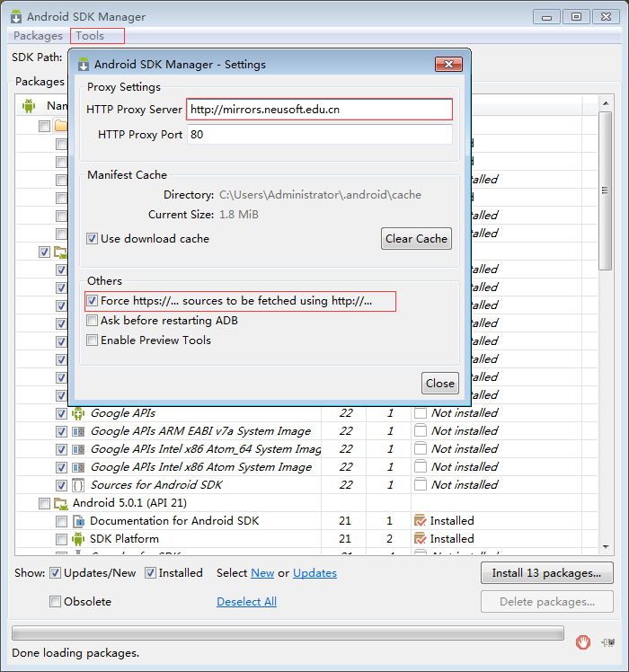
Task: Toggle Use download cache checkbox
Action: tap(92, 239)
